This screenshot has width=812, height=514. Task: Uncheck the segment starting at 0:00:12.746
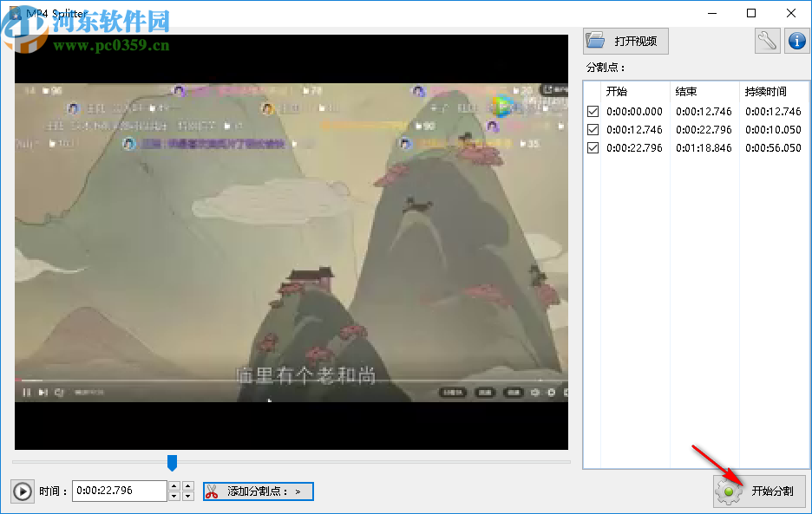593,129
